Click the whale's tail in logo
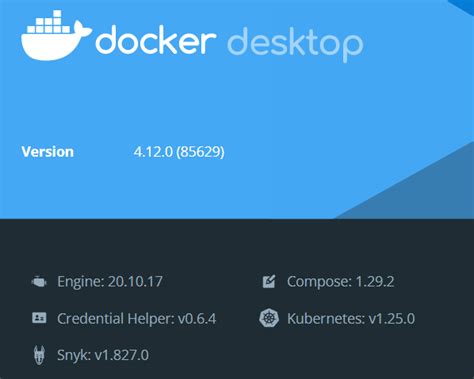 (x=83, y=29)
